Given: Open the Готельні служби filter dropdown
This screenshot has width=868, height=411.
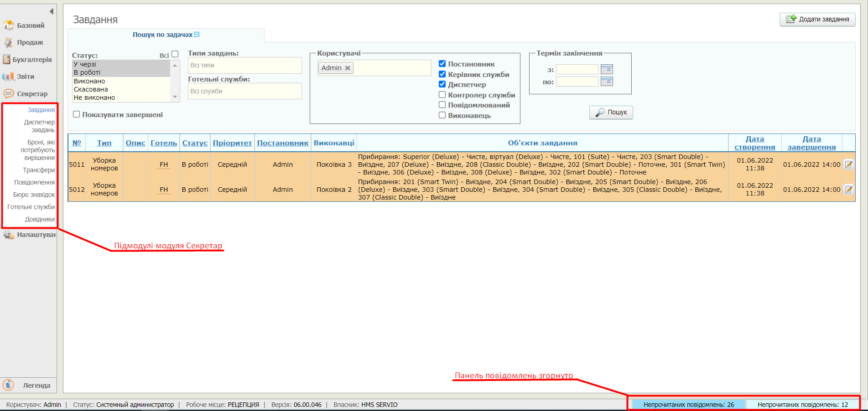Looking at the screenshot, I should 244,91.
